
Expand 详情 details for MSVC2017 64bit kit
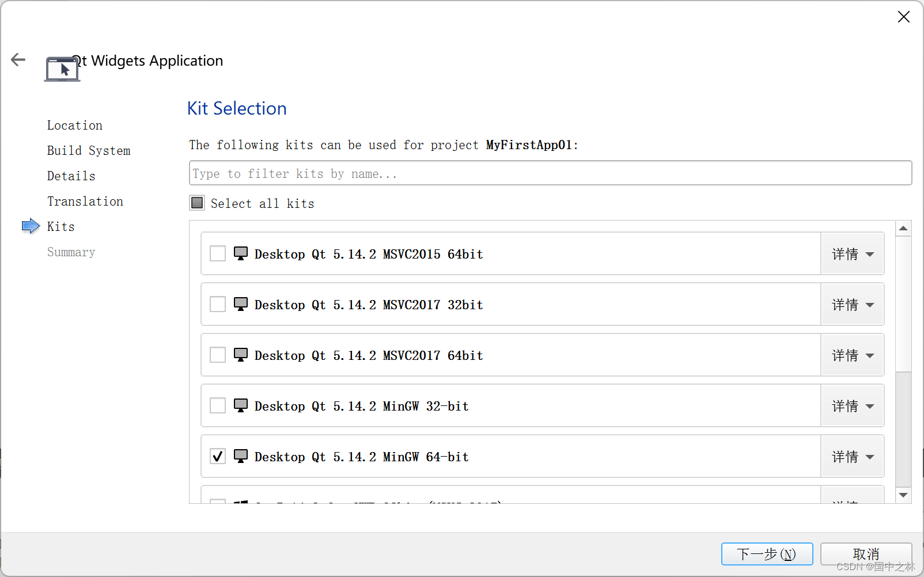(853, 355)
